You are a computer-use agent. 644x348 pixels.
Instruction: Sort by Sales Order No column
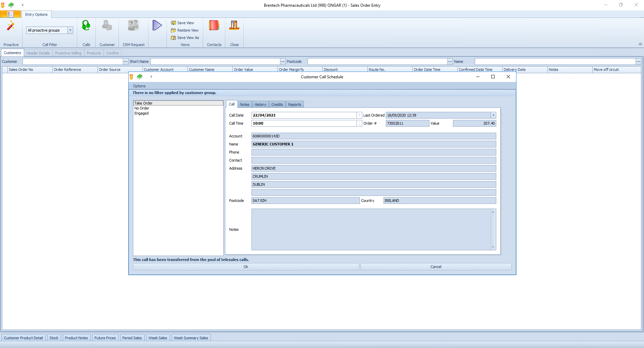(30, 70)
